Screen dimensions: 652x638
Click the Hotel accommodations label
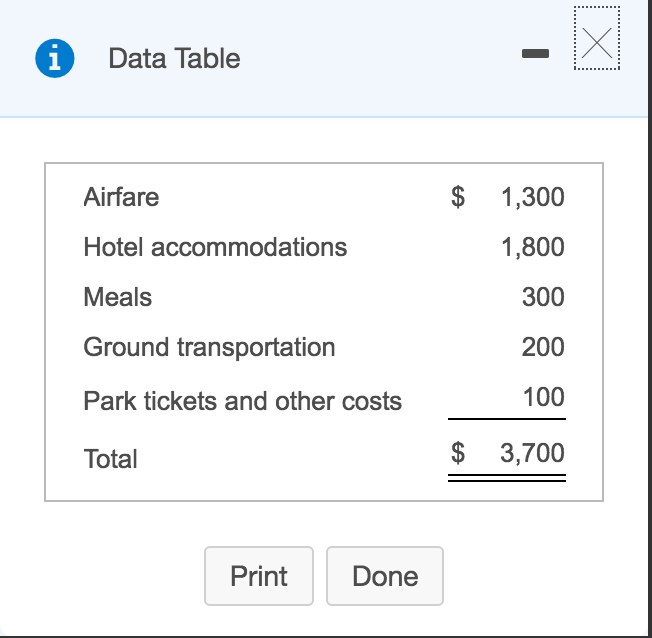pyautogui.click(x=215, y=247)
